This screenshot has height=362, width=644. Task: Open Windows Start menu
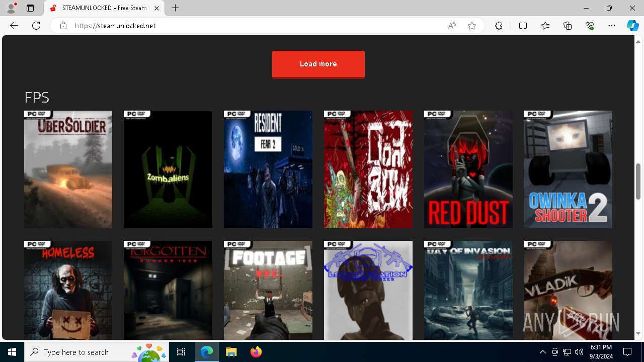point(12,352)
